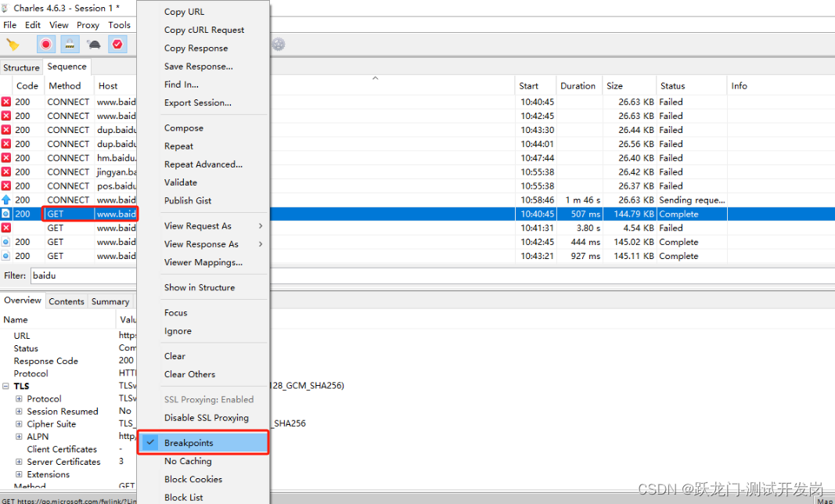Viewport: 835px width, 504px height.
Task: Click failed icon of hm.baidu CONNECT row
Action: (5, 158)
